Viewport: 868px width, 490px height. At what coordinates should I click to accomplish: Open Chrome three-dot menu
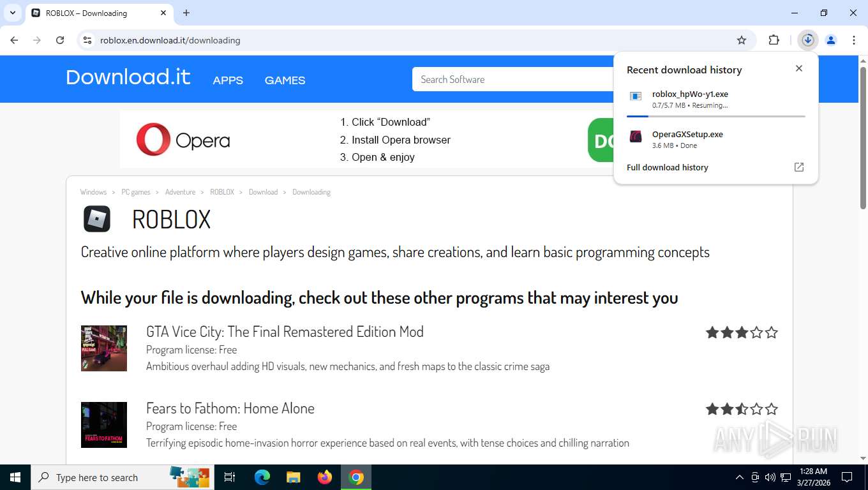click(854, 40)
